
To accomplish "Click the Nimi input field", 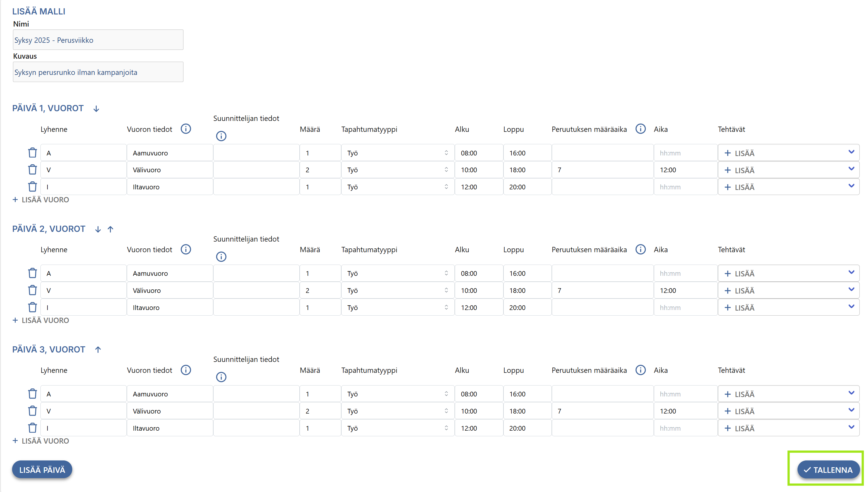I will [98, 40].
